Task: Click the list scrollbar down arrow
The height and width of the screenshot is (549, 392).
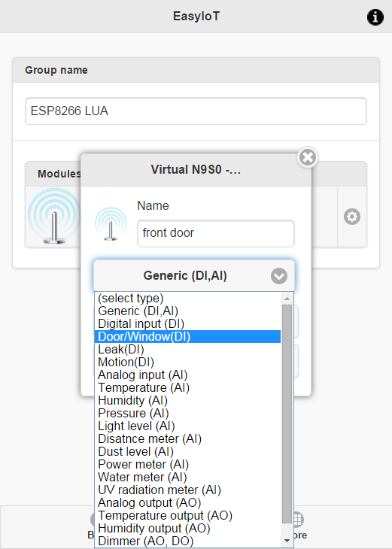Action: click(x=287, y=541)
